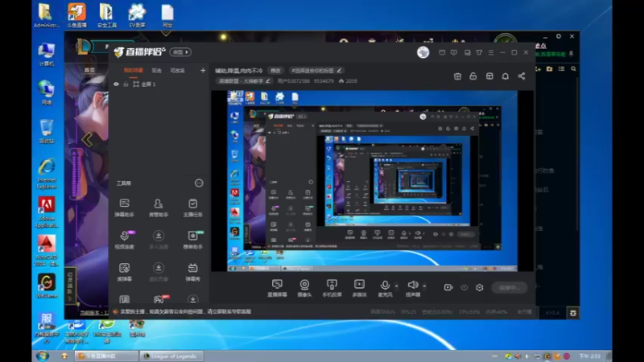Open the PK tool icon
The width and height of the screenshot is (644, 362).
tap(159, 299)
